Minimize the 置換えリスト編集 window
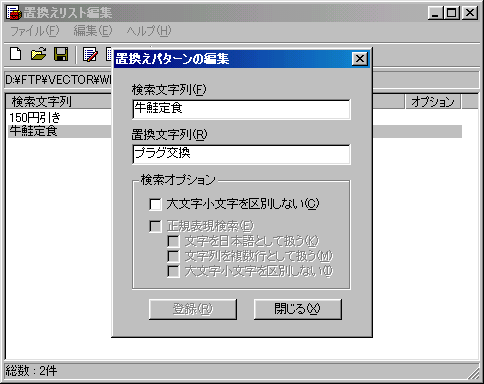The height and width of the screenshot is (384, 484). (436, 13)
